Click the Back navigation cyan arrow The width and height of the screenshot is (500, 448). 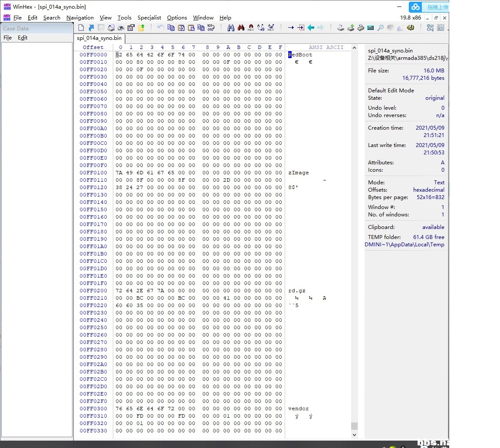[311, 28]
